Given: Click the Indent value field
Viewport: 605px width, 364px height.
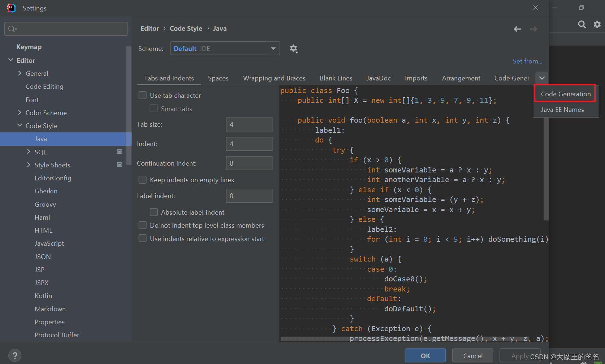Looking at the screenshot, I should 249,144.
